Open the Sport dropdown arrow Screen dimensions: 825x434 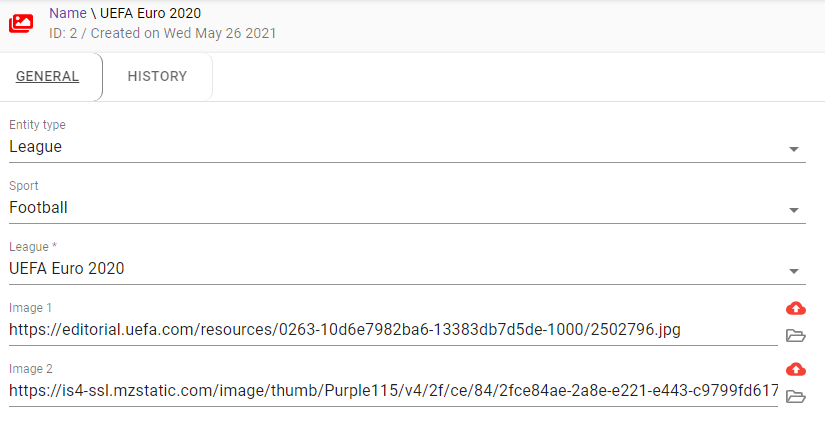[x=794, y=210]
